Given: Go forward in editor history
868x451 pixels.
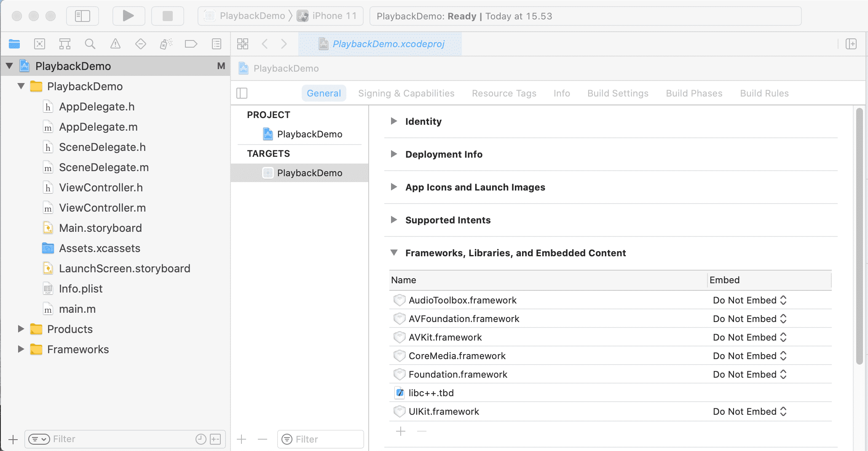Looking at the screenshot, I should (284, 44).
